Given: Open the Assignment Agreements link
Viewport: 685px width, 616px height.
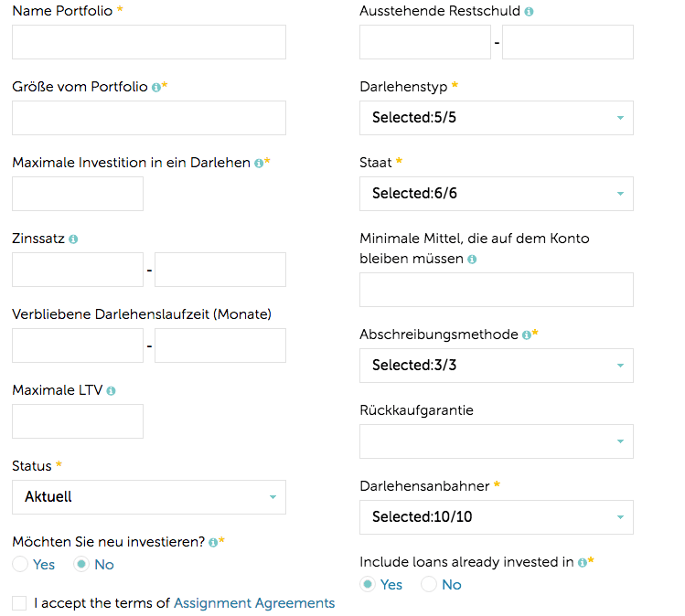Looking at the screenshot, I should click(x=254, y=603).
